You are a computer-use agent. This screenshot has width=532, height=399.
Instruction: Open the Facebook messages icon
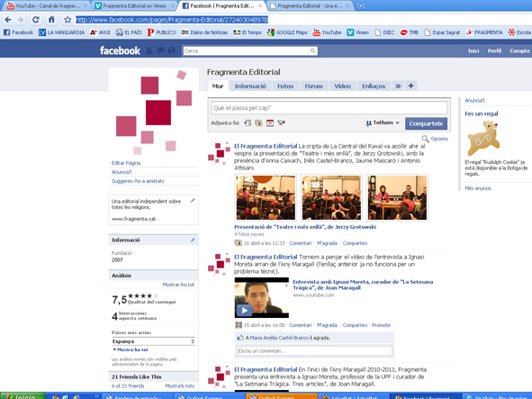[x=160, y=50]
